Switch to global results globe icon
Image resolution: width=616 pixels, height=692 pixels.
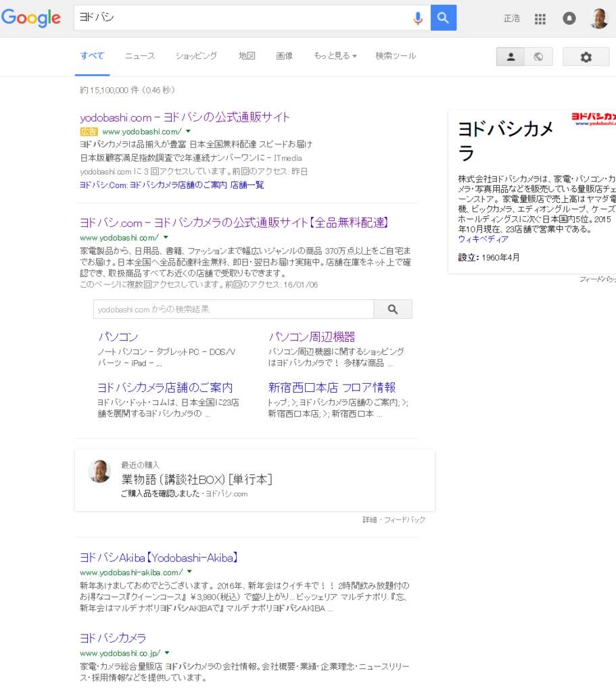click(x=538, y=57)
